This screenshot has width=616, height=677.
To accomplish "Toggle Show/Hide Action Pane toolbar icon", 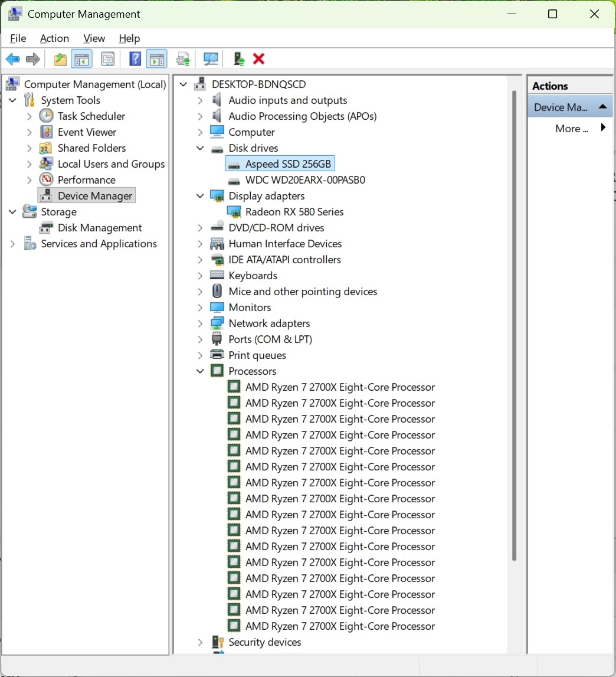I will [x=157, y=59].
